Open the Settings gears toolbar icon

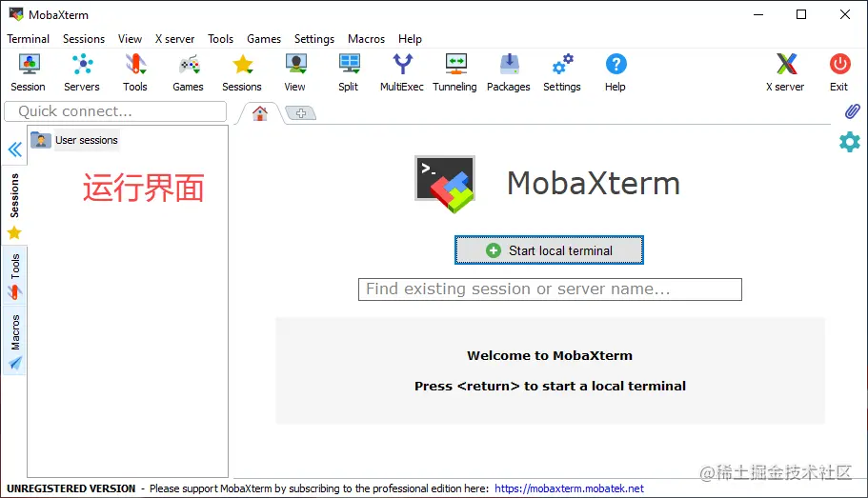click(562, 72)
